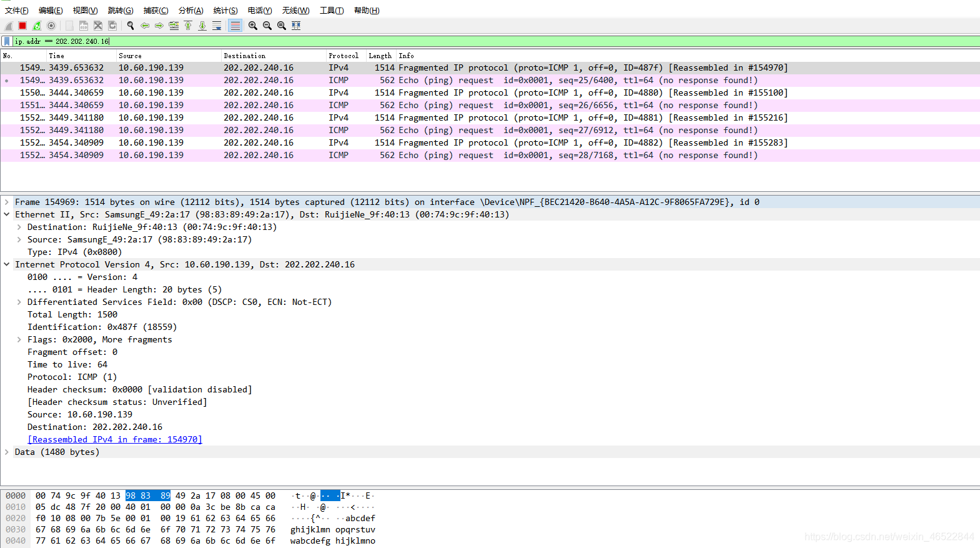Expand Differentiated Services Field node
This screenshot has height=548, width=980.
(19, 302)
